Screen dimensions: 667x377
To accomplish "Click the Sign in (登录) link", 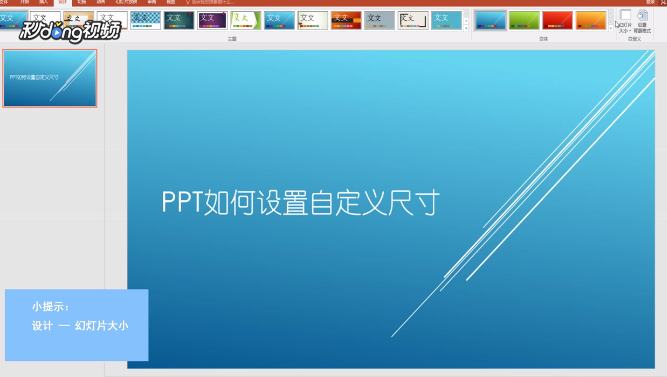I will (650, 2).
